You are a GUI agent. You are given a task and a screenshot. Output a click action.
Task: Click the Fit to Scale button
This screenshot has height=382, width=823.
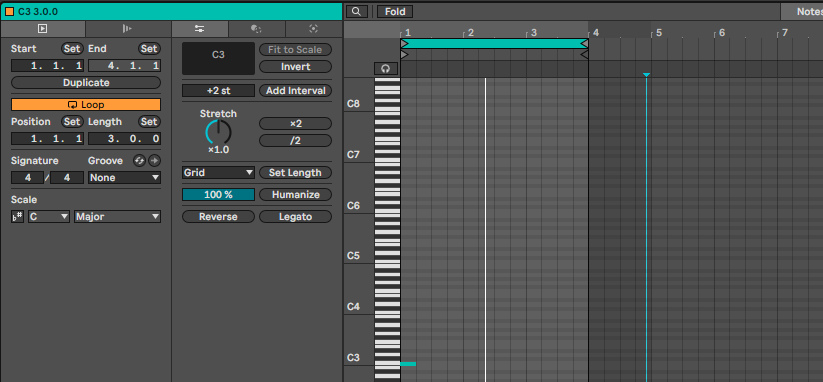coord(296,50)
